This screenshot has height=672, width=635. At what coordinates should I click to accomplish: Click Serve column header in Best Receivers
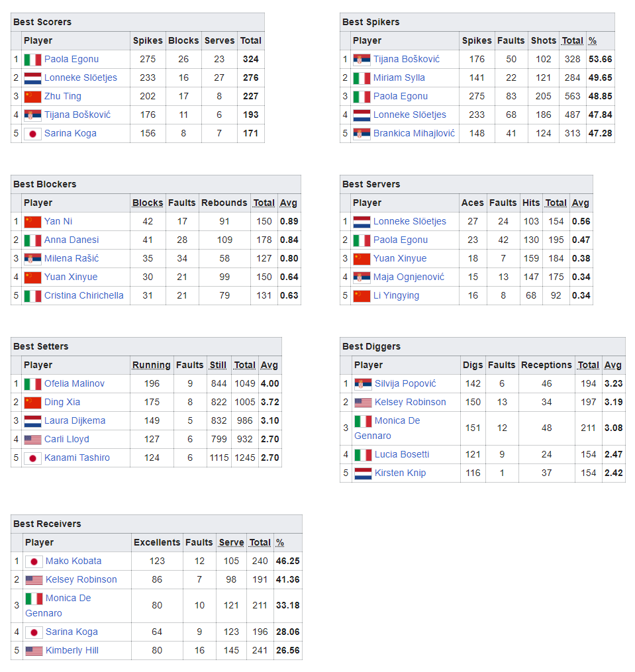point(232,543)
